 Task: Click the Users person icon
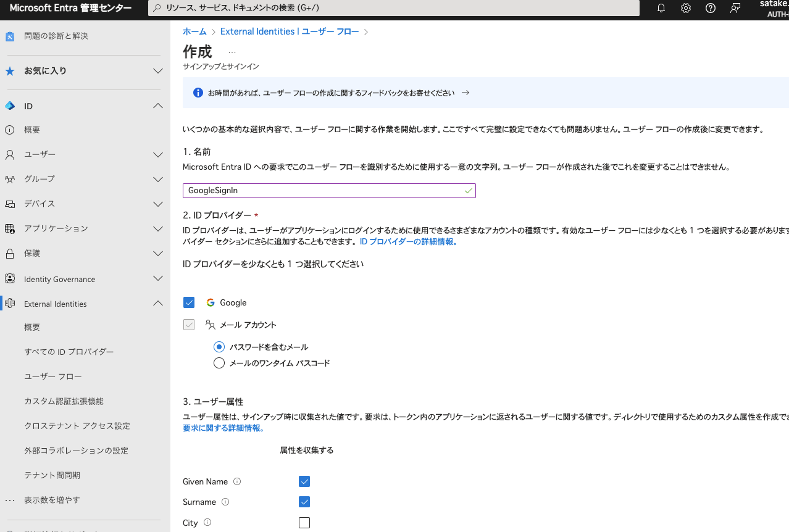click(x=10, y=154)
